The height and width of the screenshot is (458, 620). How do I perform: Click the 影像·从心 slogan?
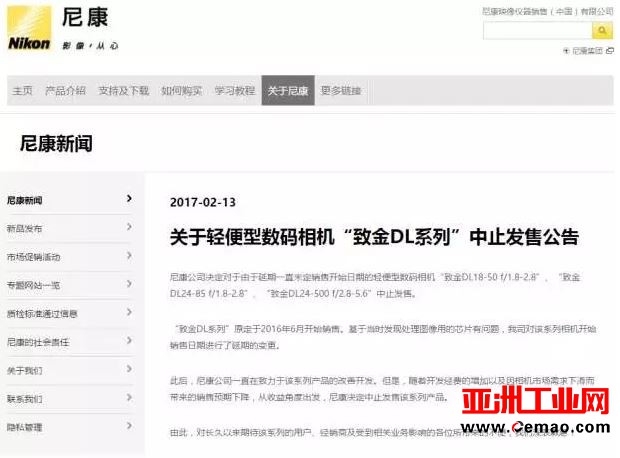click(x=91, y=46)
